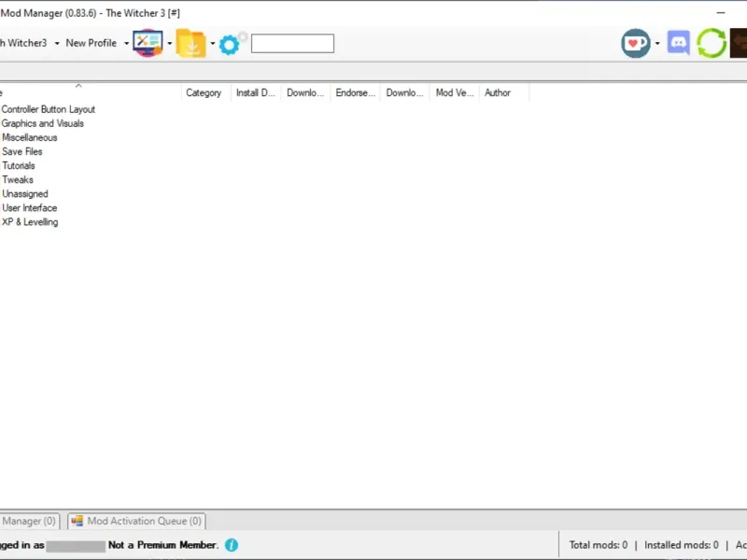747x560 pixels.
Task: Click the Installed mods: 0 status text
Action: tap(682, 545)
